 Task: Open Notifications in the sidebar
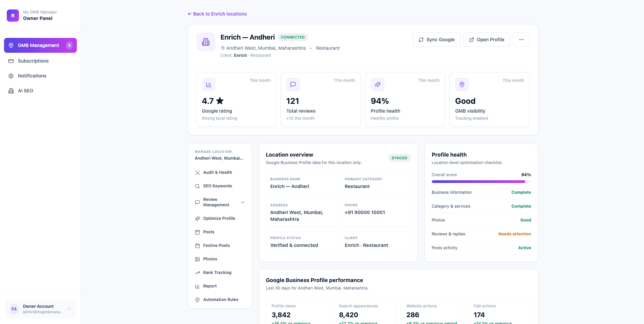tap(40, 76)
